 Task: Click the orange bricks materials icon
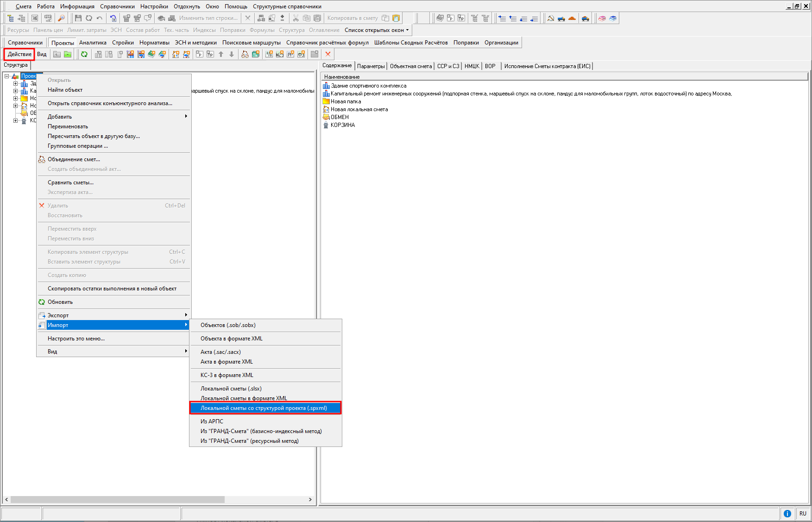pos(572,18)
